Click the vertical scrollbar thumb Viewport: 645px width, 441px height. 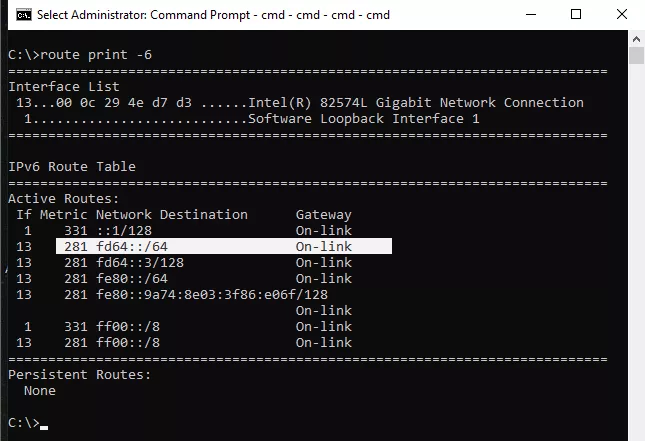(x=636, y=56)
